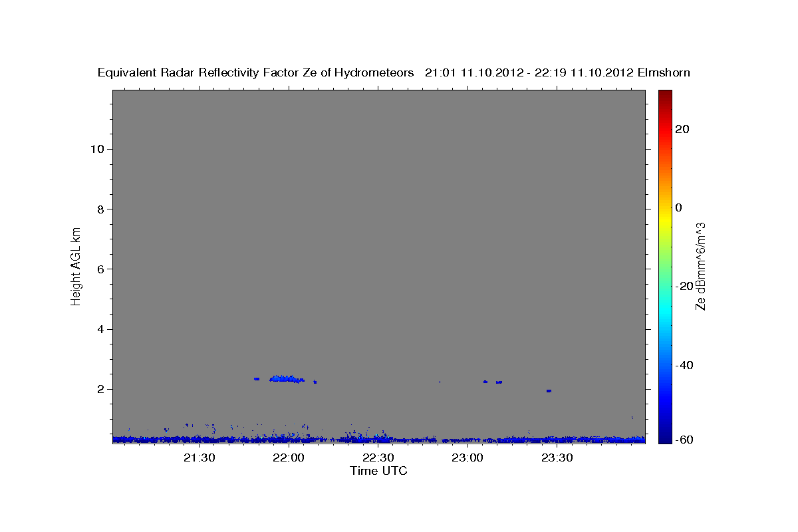The image size is (798, 532).
Task: Click the 'Ze dBmm^6/m^3' colorbar unit label
Action: coord(700,266)
